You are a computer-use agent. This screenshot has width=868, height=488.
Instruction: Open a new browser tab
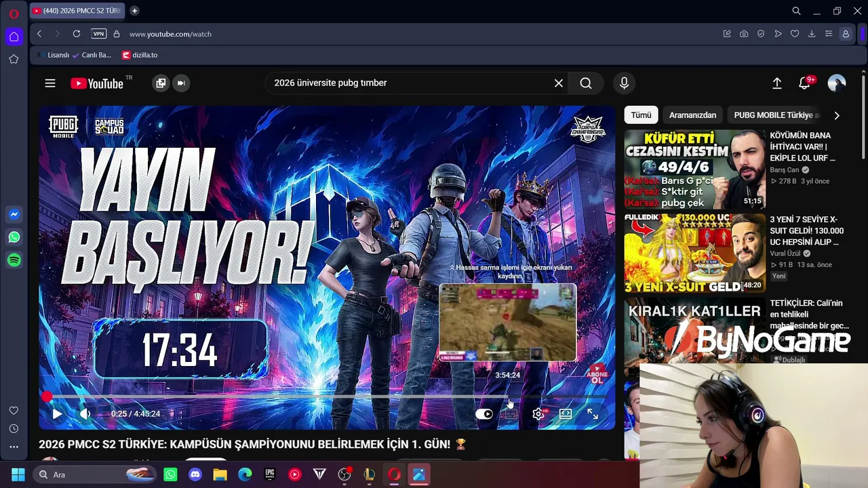click(x=134, y=11)
